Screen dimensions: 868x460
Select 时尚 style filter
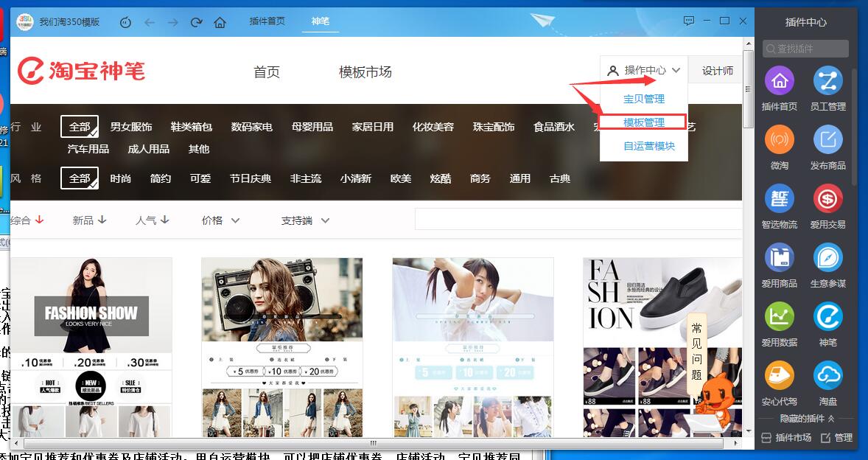[121, 178]
